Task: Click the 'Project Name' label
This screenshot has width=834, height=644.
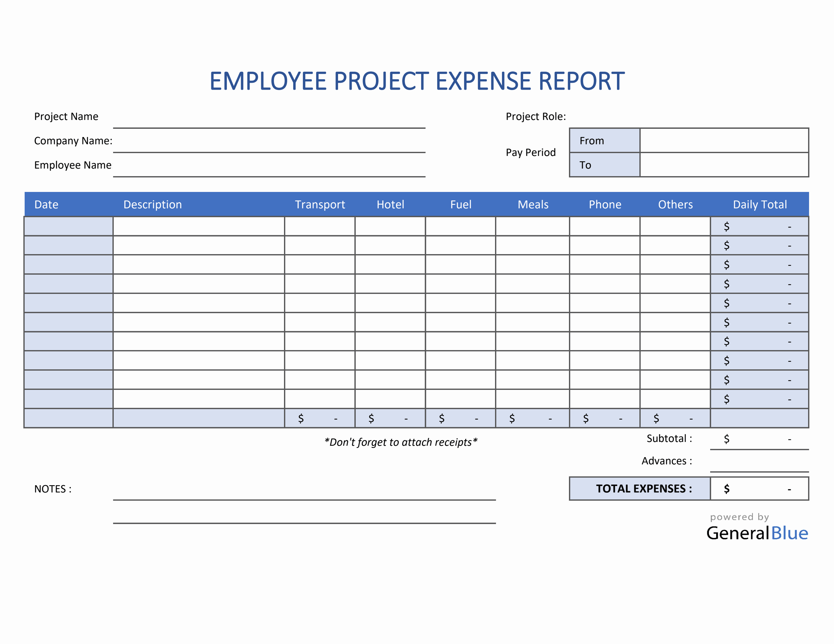Action: click(66, 116)
